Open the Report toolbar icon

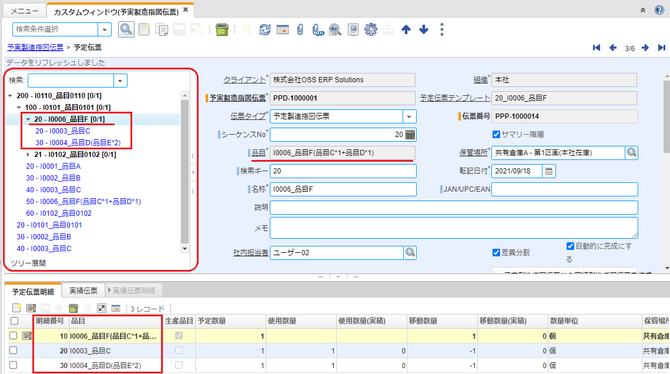[x=353, y=29]
